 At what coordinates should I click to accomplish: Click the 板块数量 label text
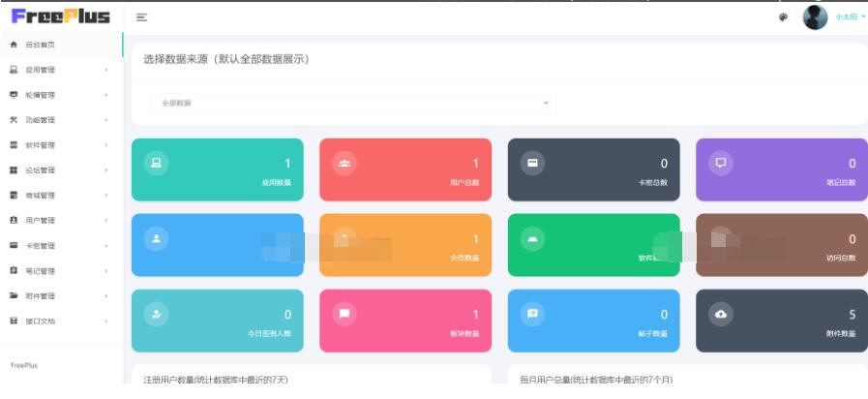pyautogui.click(x=464, y=333)
